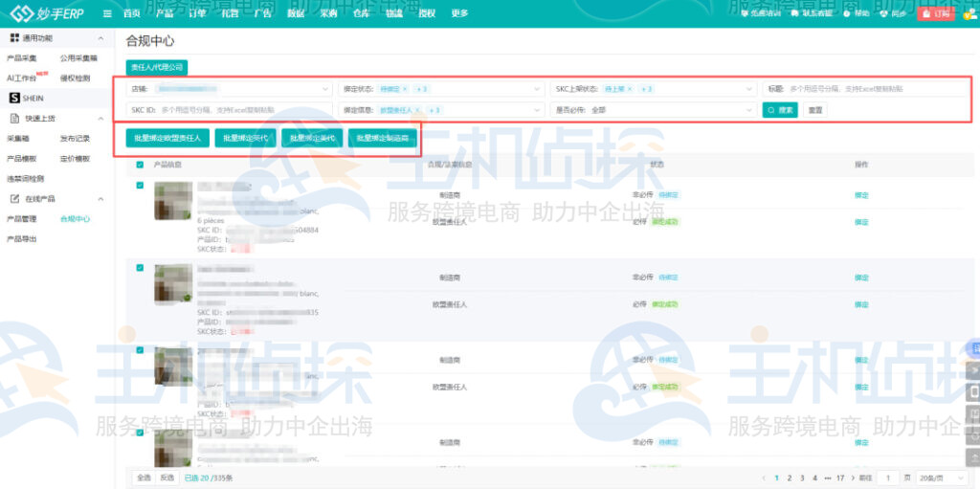Collapse the 快速上货 sidebar section
The height and width of the screenshot is (489, 980).
click(101, 119)
